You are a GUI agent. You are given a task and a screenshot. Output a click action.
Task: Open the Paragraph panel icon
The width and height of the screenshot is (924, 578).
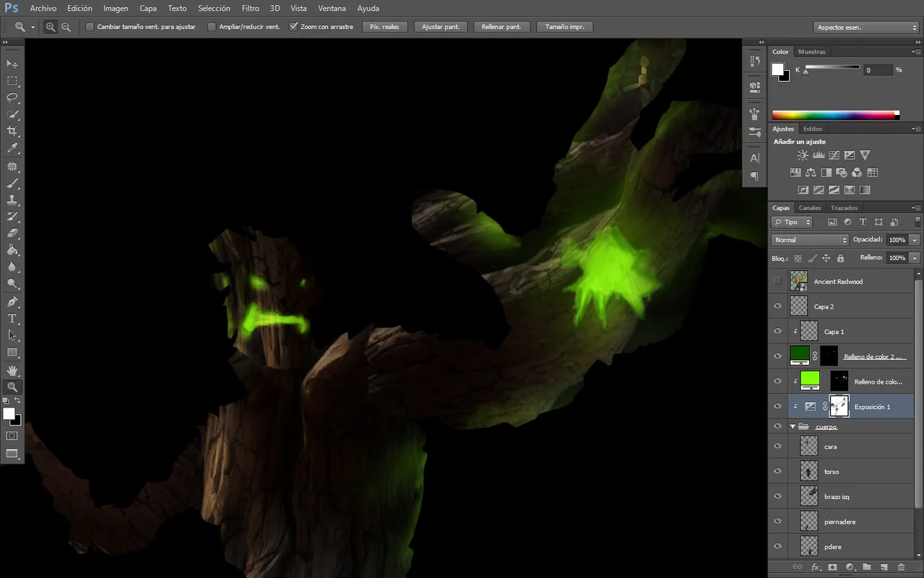coord(754,176)
